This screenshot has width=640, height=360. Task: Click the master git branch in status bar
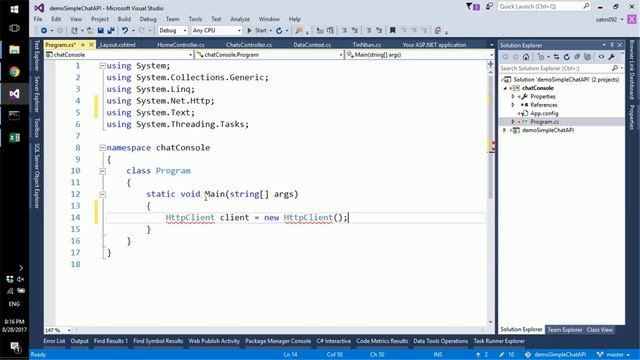click(613, 355)
